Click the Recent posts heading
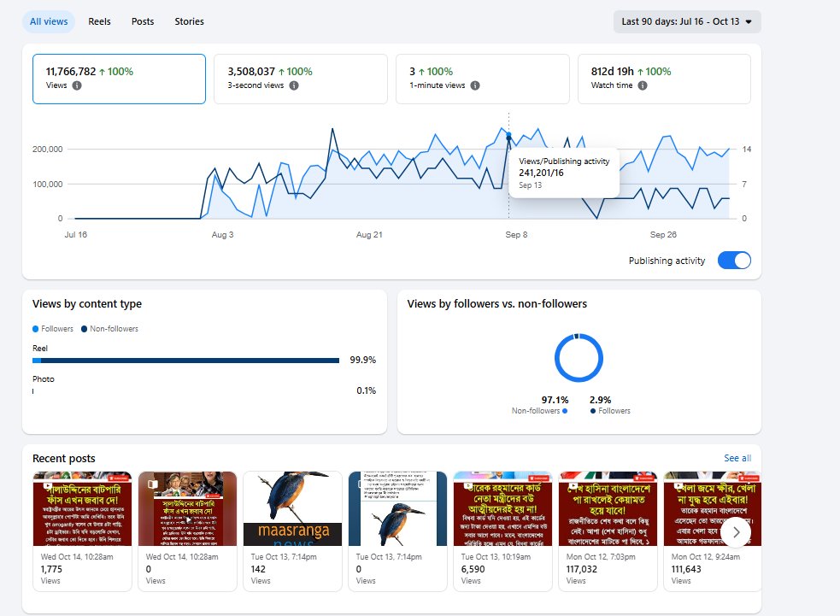 64,459
